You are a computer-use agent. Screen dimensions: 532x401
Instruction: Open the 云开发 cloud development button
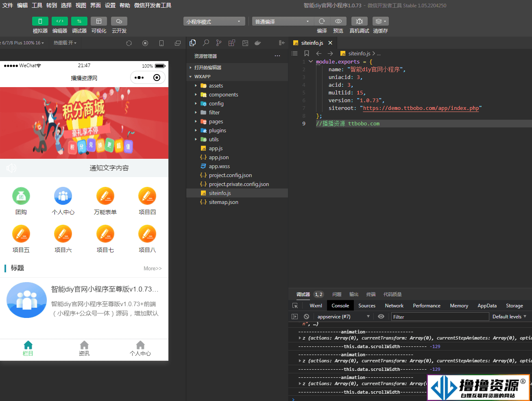coord(119,21)
